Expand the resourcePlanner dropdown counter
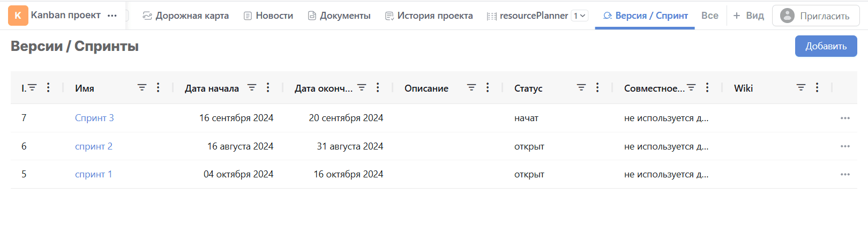 [x=579, y=16]
